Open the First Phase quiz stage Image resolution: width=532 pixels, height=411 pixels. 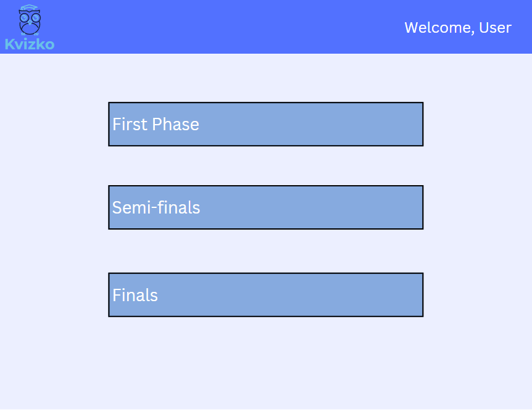point(265,124)
